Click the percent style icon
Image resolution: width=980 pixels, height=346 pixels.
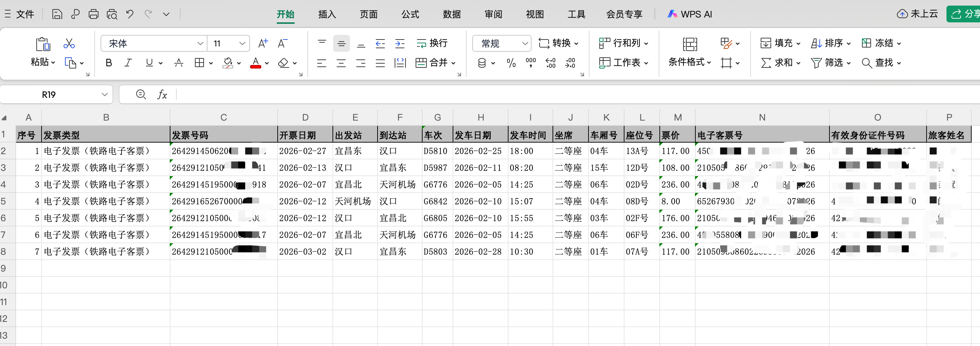511,63
